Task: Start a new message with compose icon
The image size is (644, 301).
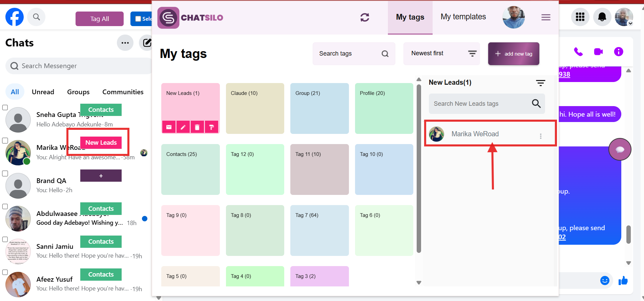Action: 147,43
